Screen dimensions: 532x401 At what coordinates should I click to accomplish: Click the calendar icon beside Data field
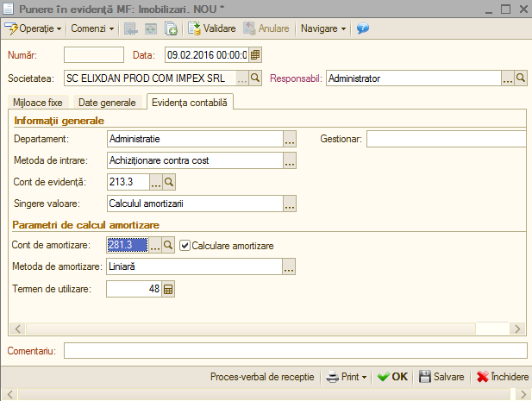click(x=255, y=55)
